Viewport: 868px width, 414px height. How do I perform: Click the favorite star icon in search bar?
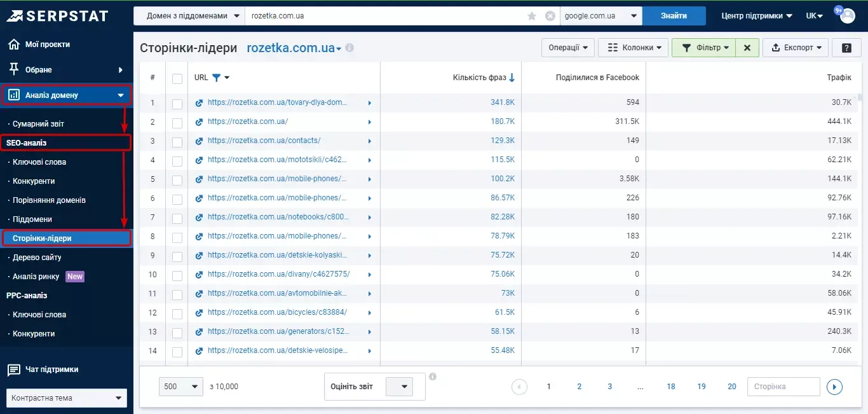(x=532, y=16)
